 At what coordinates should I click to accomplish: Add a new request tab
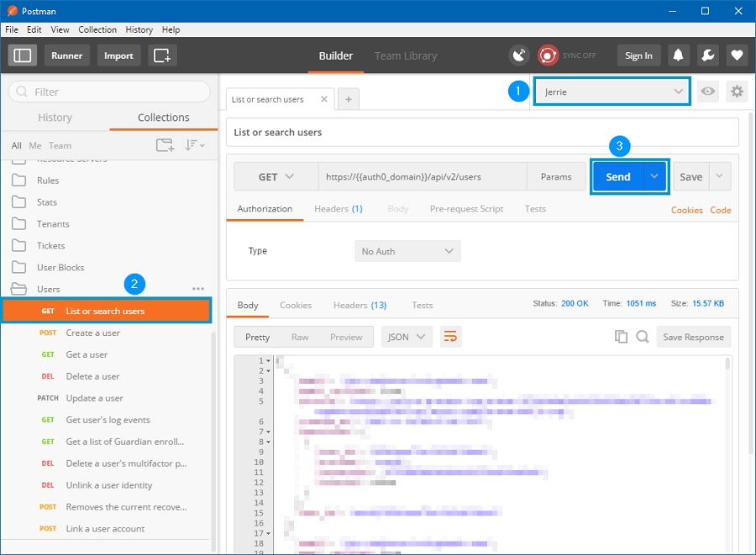coord(348,99)
